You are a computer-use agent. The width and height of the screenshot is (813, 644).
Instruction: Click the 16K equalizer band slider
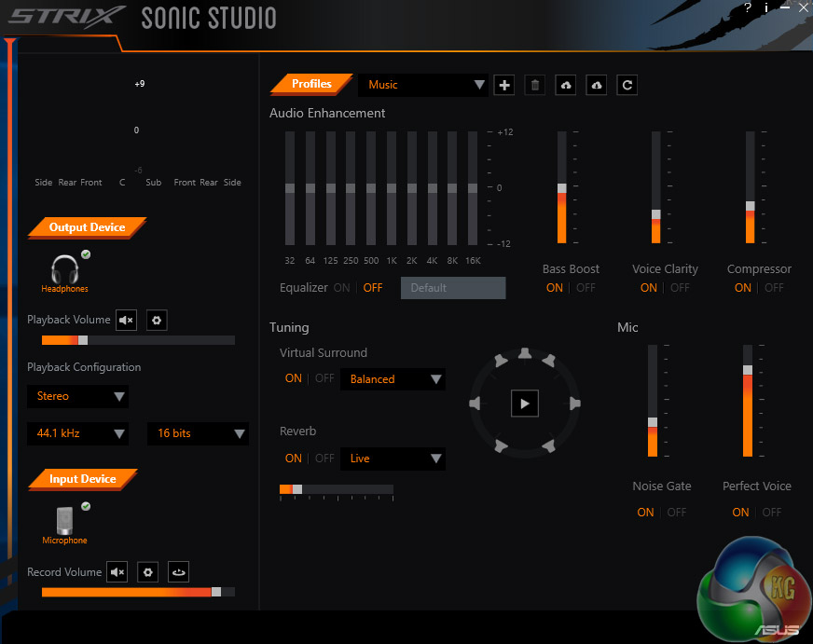pyautogui.click(x=473, y=188)
